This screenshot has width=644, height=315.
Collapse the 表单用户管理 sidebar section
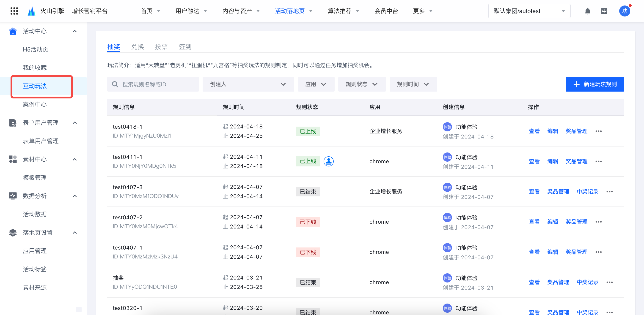coord(74,123)
